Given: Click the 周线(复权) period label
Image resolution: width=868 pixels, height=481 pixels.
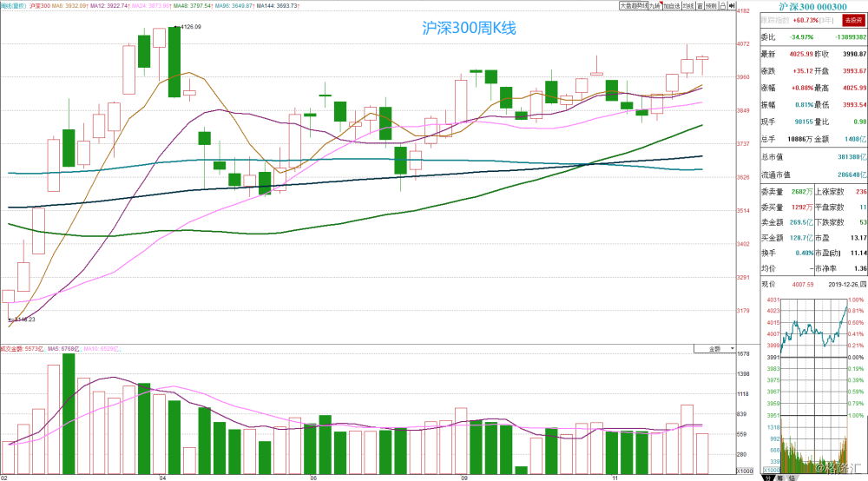Looking at the screenshot, I should tap(13, 5).
